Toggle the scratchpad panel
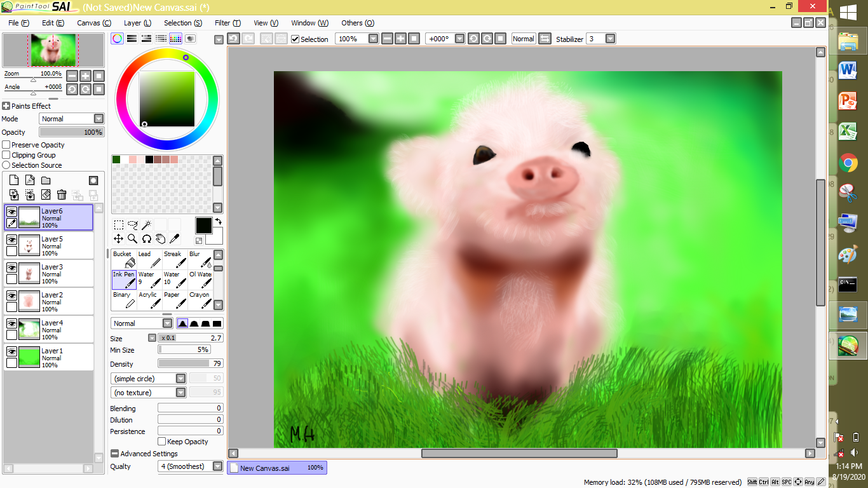868x488 pixels. (x=191, y=39)
